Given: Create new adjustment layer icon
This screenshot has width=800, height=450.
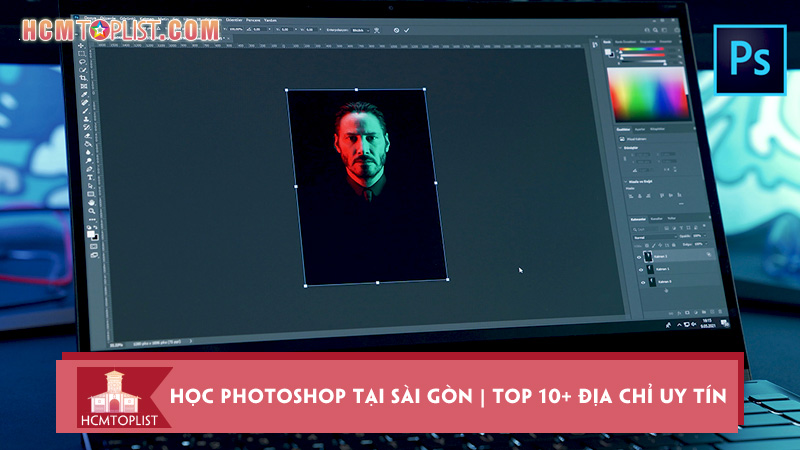Looking at the screenshot, I should (696, 312).
